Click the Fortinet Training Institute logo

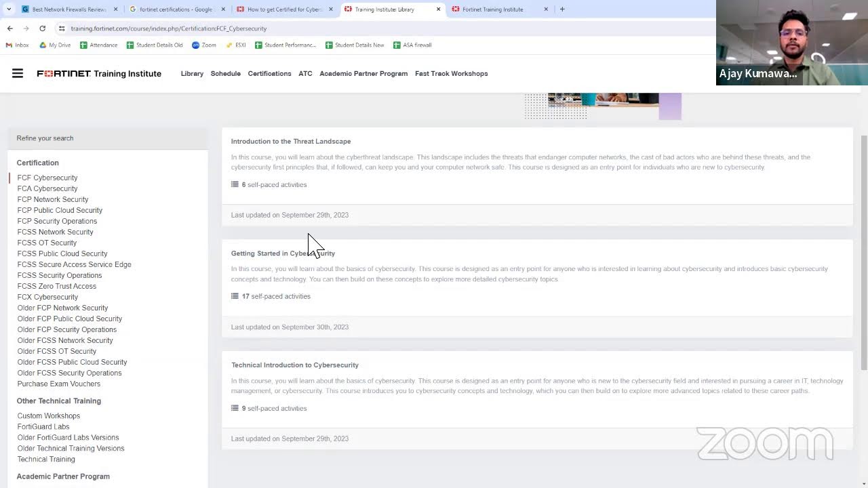(99, 73)
